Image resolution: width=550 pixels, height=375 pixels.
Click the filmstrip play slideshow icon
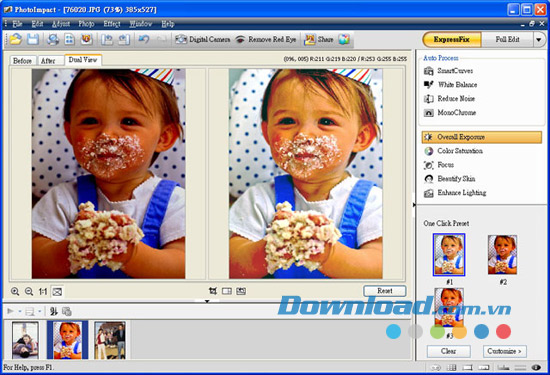pyautogui.click(x=11, y=311)
